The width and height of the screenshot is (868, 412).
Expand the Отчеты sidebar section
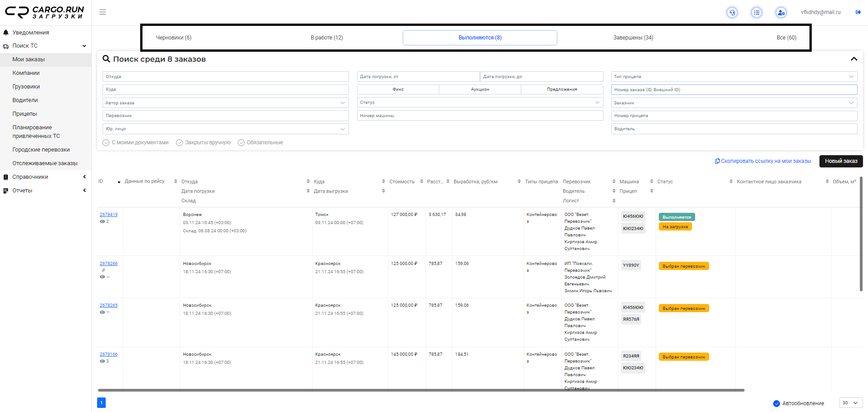(45, 191)
